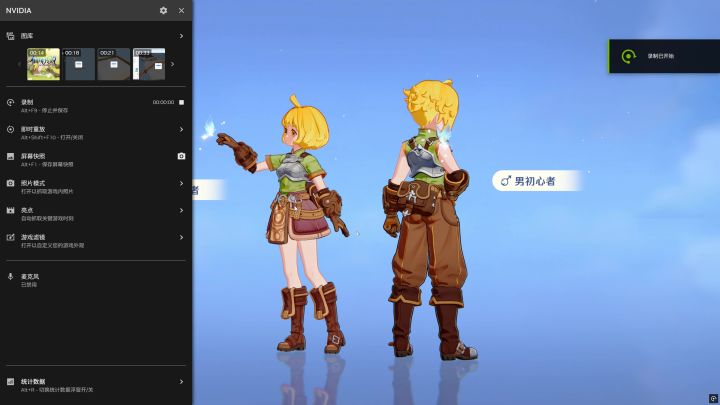720x405 pixels.
Task: Click the photo mode (照片模式) row label
Action: click(33, 183)
